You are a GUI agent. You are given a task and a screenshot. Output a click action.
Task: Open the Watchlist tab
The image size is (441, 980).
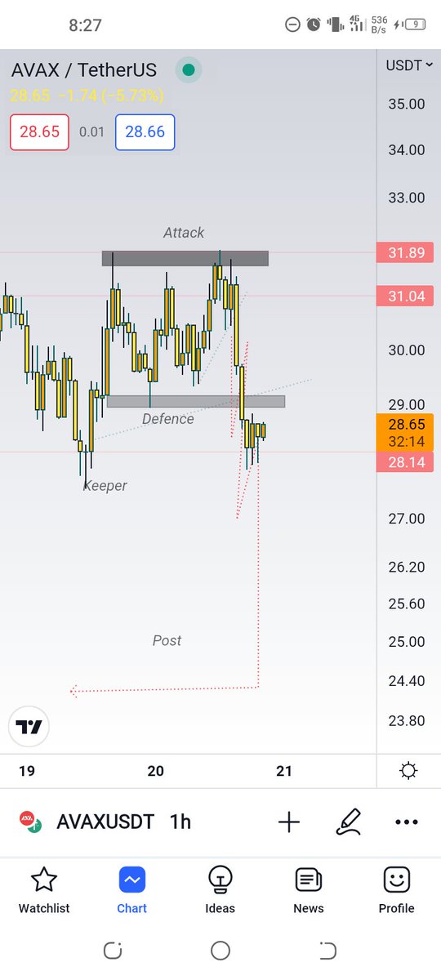coord(44,890)
